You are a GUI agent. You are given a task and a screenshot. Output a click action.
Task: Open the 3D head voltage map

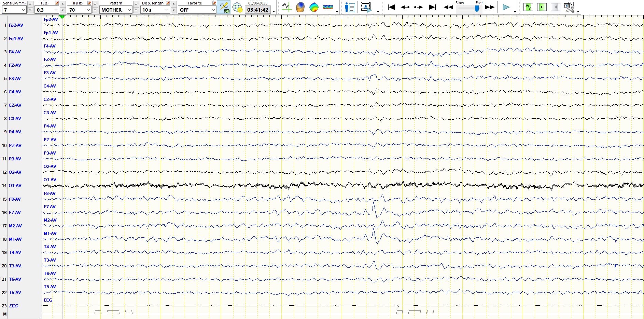coord(300,7)
